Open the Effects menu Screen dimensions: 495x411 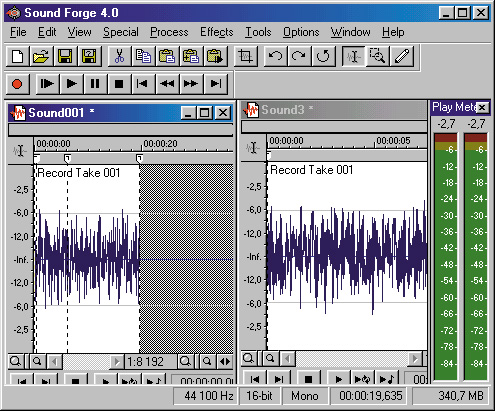click(x=217, y=32)
